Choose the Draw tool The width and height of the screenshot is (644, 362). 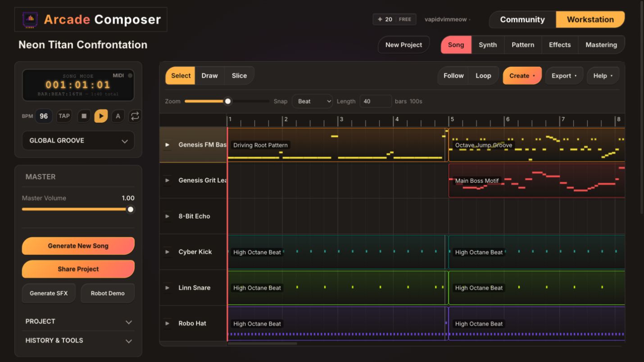209,76
